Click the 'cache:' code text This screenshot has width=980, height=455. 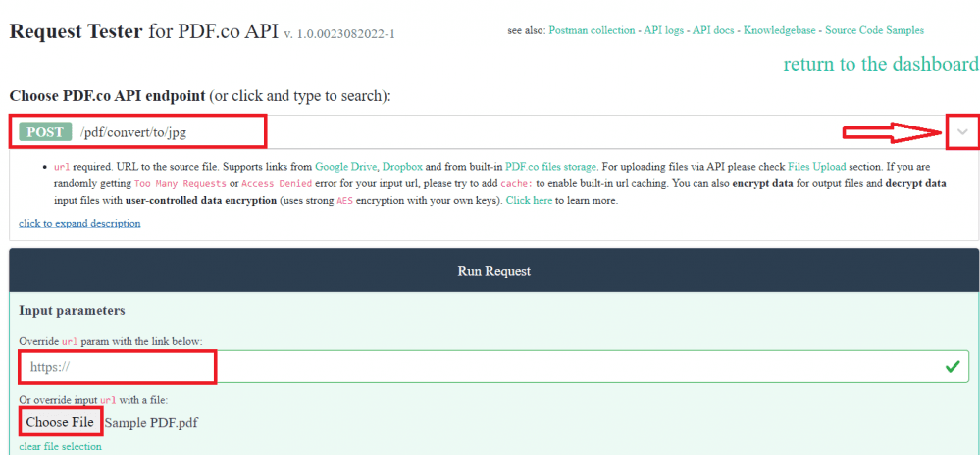tap(516, 184)
